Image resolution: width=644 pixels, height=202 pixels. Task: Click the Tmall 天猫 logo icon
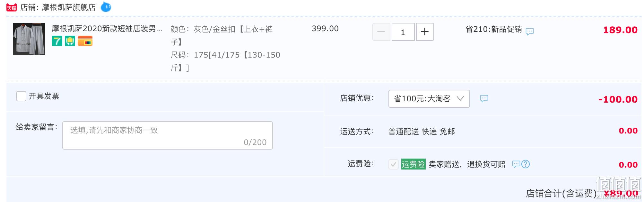pyautogui.click(x=12, y=7)
